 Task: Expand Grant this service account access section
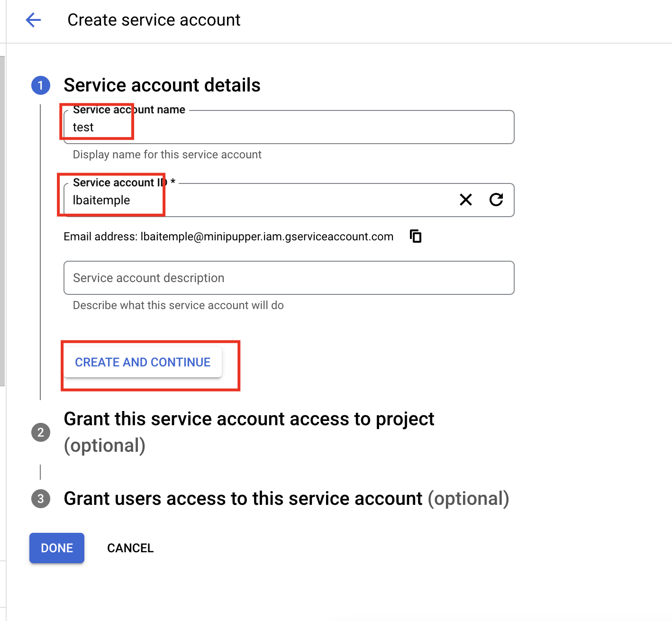coord(250,419)
